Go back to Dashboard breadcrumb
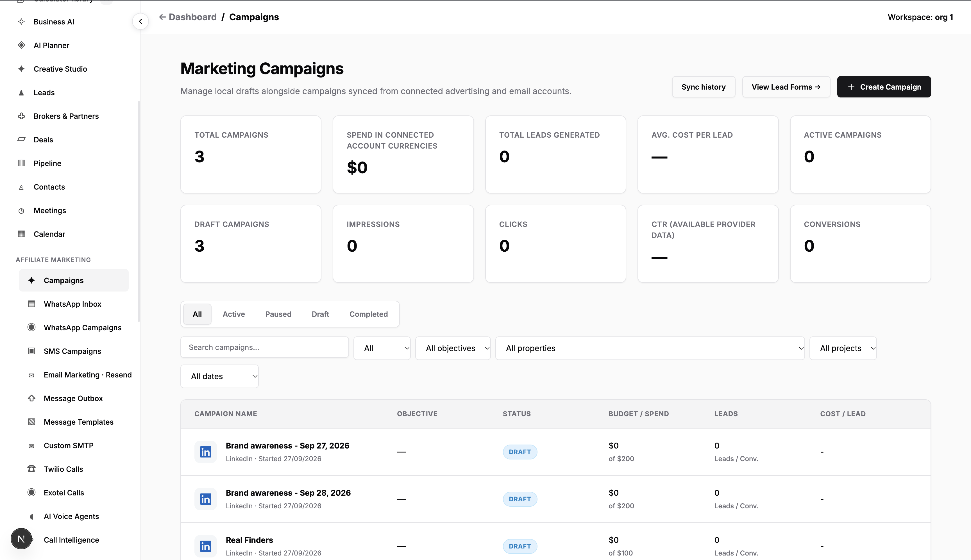971x560 pixels. click(188, 17)
